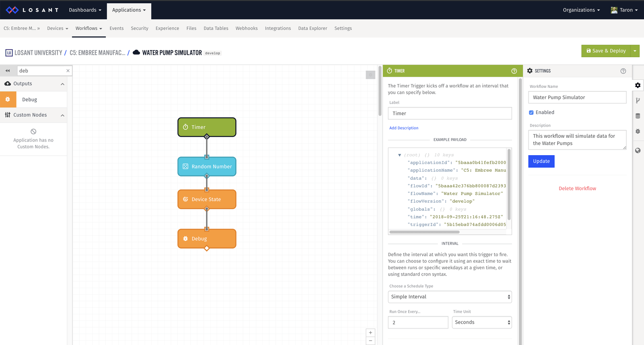Click the Run Once Every field

(418, 322)
